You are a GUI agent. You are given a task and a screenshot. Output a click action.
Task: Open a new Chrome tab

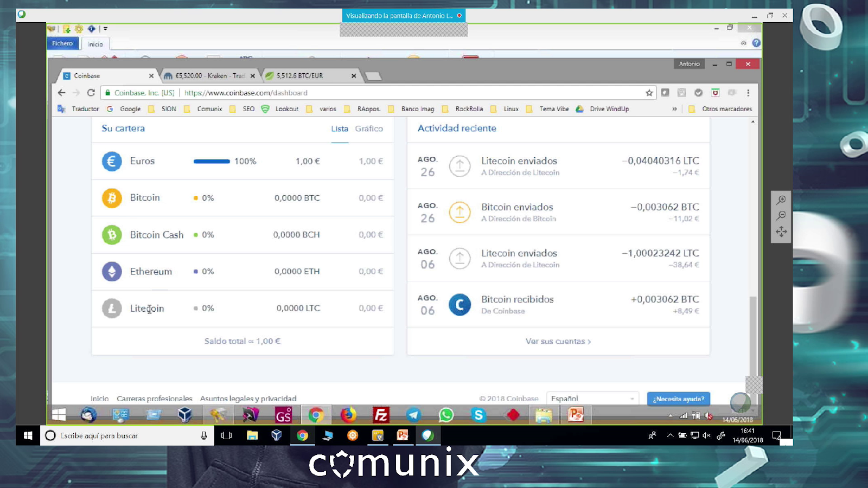pos(373,76)
